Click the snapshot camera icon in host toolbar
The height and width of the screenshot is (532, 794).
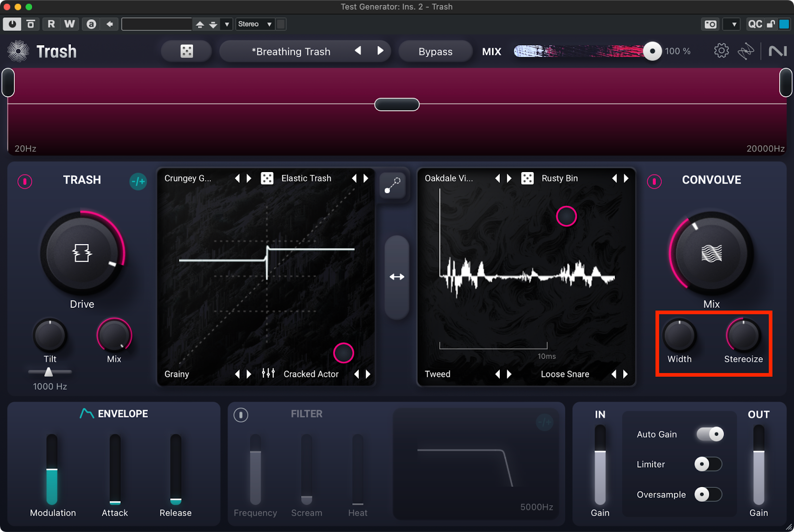(x=711, y=24)
